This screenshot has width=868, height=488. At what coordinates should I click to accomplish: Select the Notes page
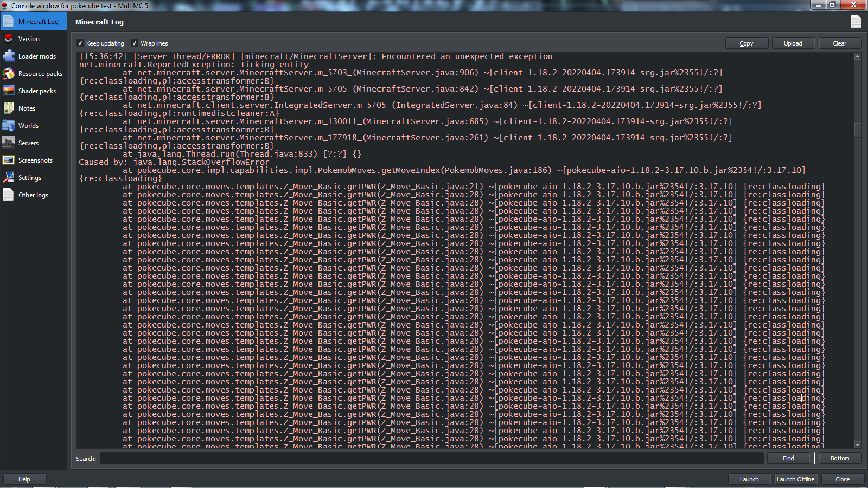point(34,108)
